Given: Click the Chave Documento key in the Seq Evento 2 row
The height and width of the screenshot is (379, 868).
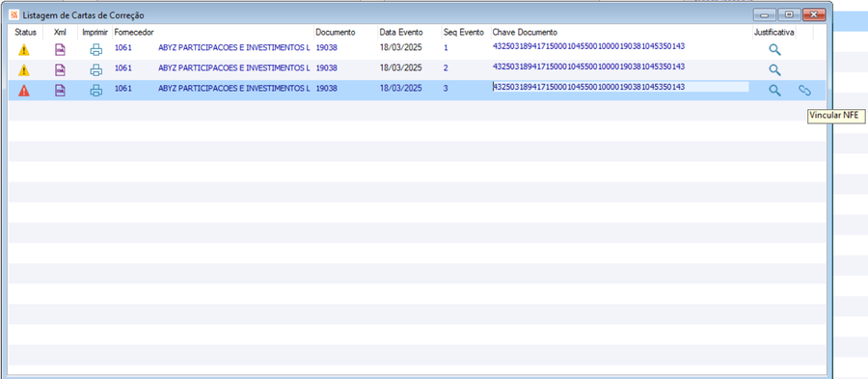Looking at the screenshot, I should point(589,67).
